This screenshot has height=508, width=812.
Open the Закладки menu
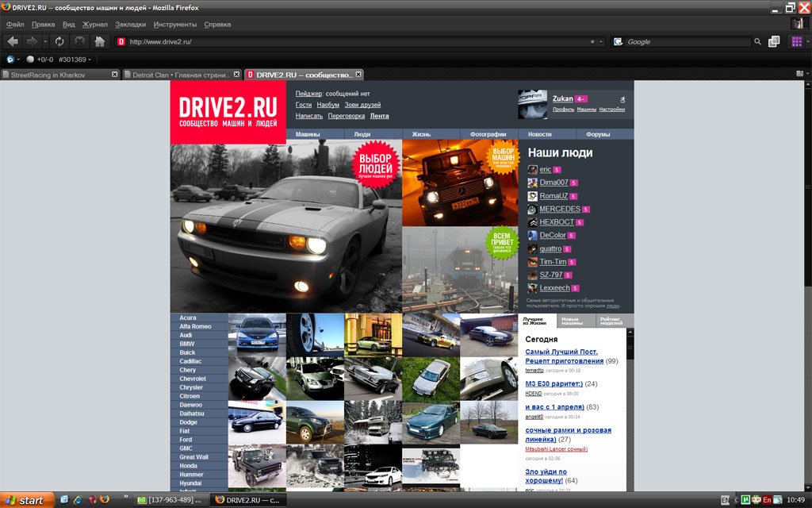pyautogui.click(x=131, y=25)
